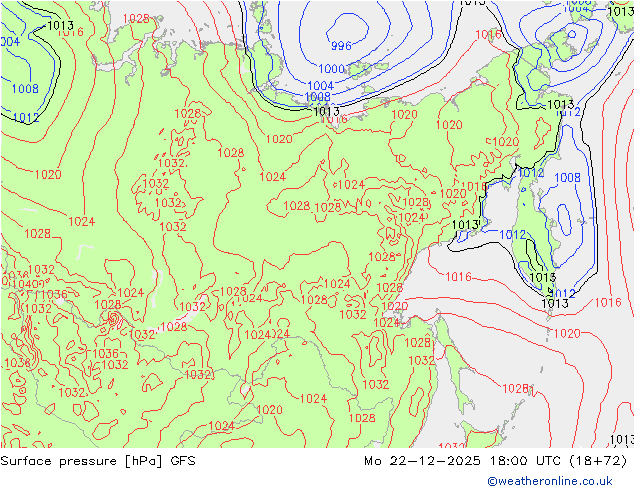This screenshot has height=490, width=634.
Task: Click the blue 1000 isobar label
Action: [x=332, y=69]
